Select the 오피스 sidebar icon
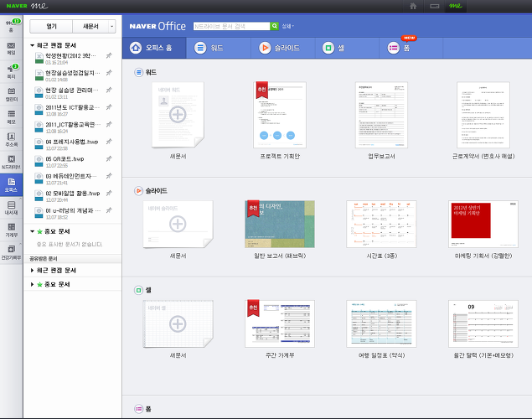 [11, 185]
